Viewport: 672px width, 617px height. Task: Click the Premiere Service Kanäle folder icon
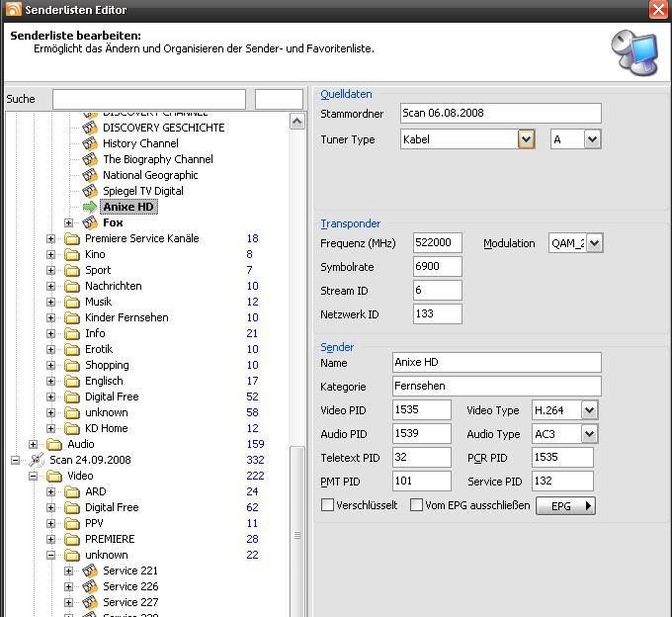72,238
